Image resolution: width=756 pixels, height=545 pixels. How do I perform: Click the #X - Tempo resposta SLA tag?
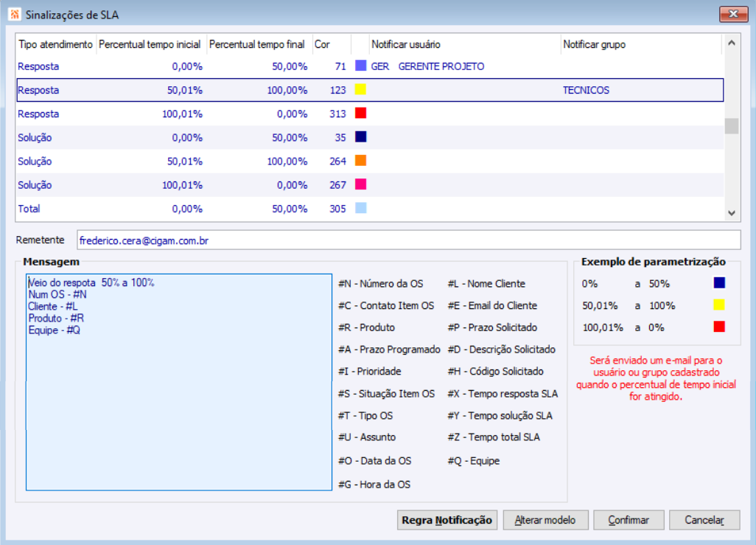(x=503, y=394)
